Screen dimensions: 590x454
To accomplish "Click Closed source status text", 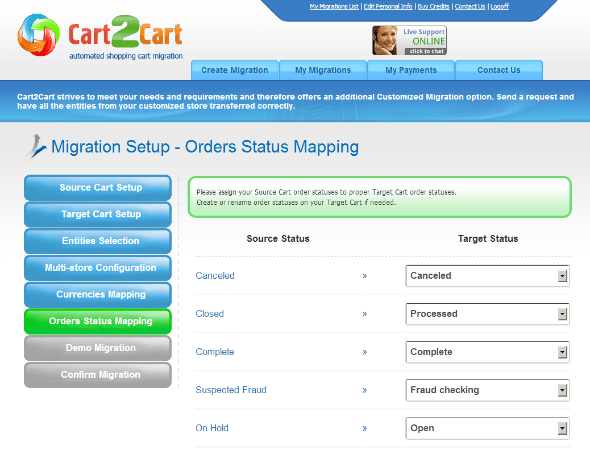I will tap(210, 314).
